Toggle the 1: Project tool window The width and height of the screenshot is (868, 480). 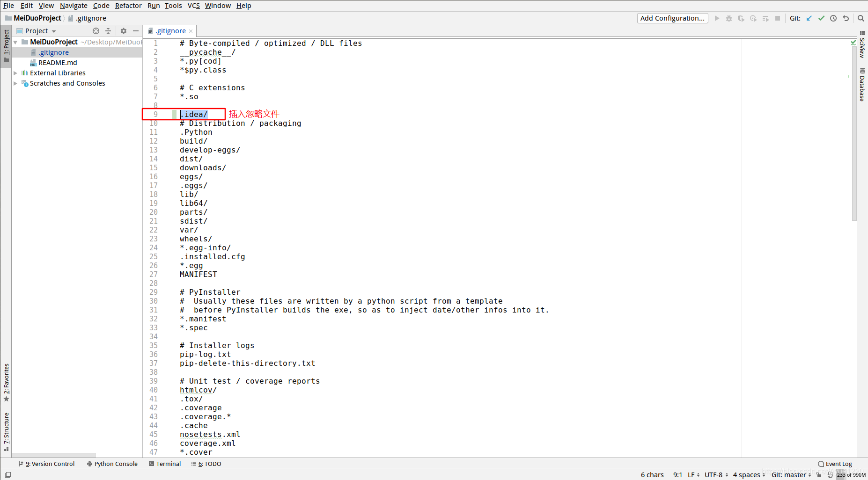[x=6, y=46]
